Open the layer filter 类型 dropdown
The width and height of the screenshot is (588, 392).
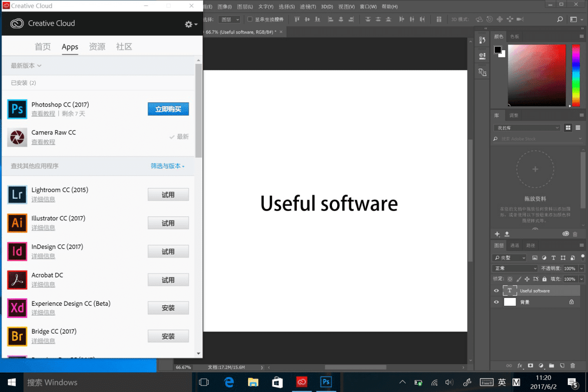tap(510, 258)
